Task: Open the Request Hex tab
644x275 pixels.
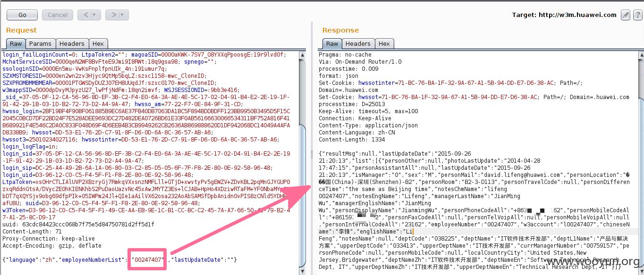Action: click(98, 43)
